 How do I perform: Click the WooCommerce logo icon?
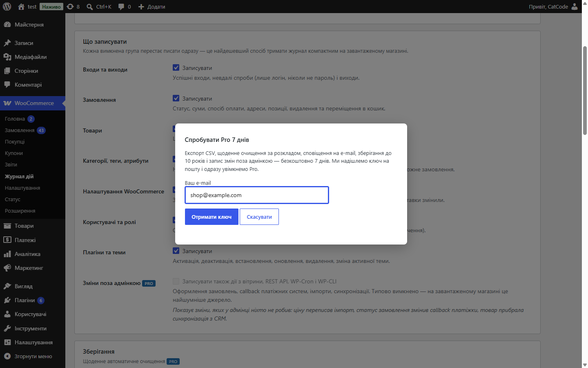tap(7, 103)
